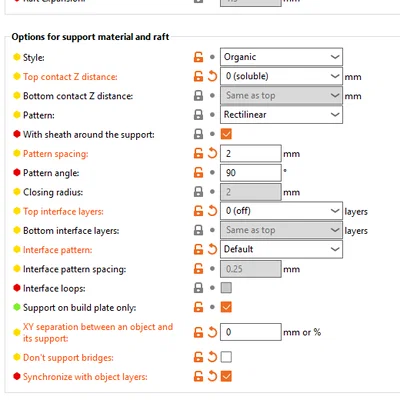Open Top interface layers dropdown showing 0 (off)
The image size is (400, 400).
[281, 211]
